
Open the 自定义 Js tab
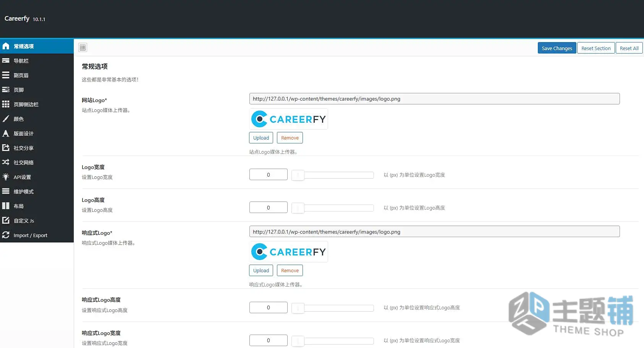pos(37,221)
